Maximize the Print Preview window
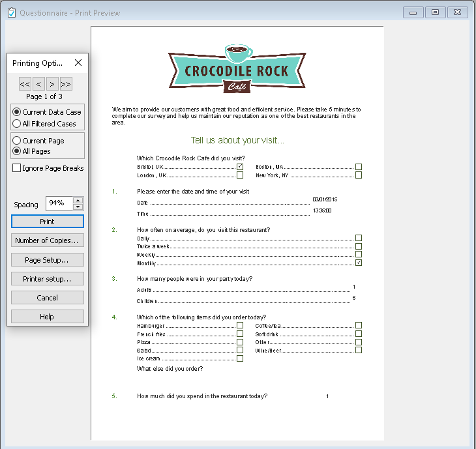The width and height of the screenshot is (476, 449). click(435, 12)
